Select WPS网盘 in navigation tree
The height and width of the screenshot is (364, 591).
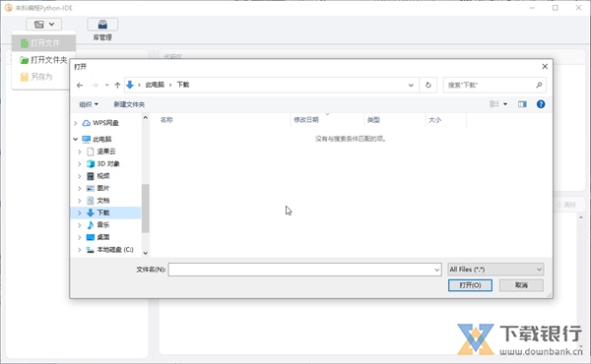105,123
